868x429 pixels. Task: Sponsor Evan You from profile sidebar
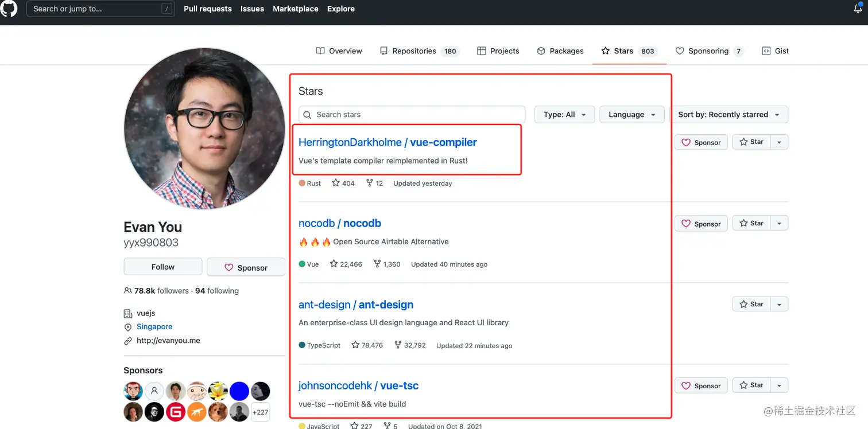pyautogui.click(x=246, y=267)
